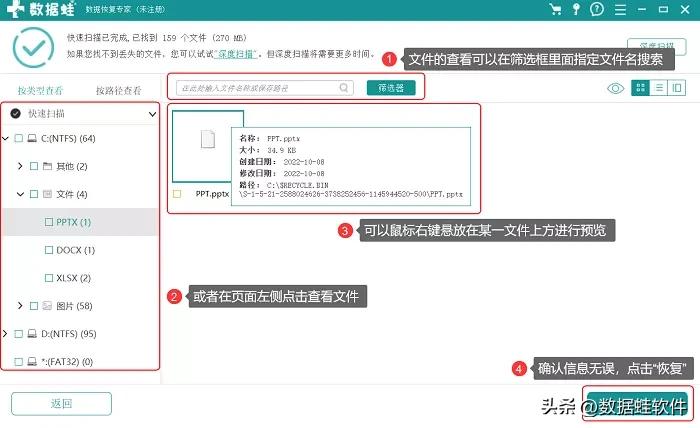Click the PPT.pptx file name label
The image size is (700, 428).
[212, 194]
